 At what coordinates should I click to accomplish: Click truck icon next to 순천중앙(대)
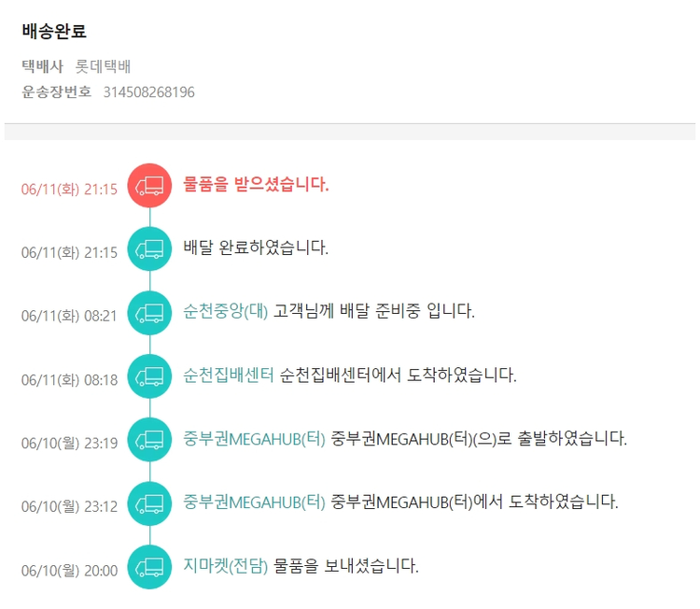(x=149, y=313)
